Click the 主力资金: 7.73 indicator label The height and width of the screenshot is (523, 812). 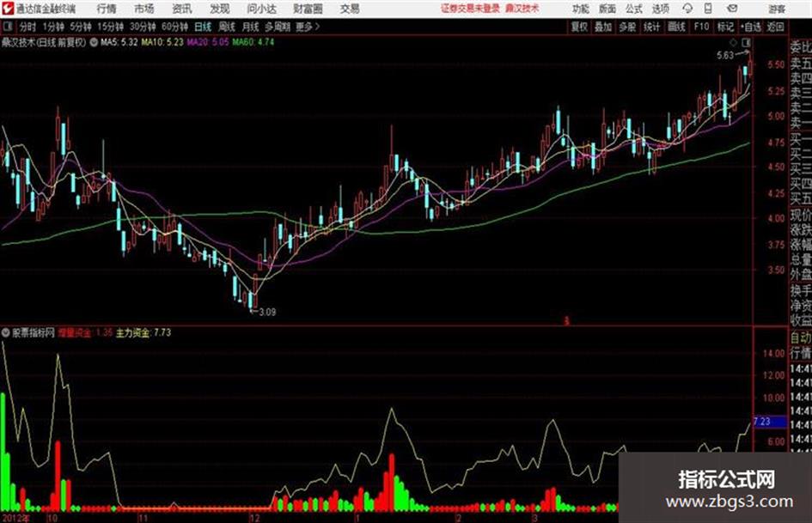pos(143,332)
